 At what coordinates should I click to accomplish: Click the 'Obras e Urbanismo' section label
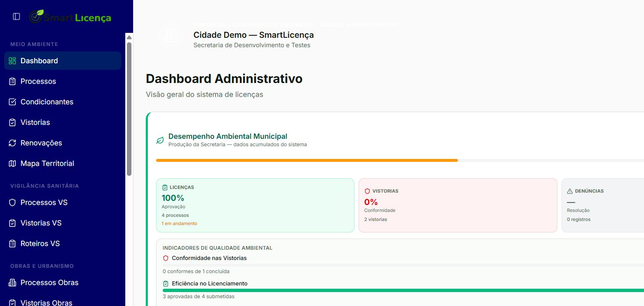42,266
